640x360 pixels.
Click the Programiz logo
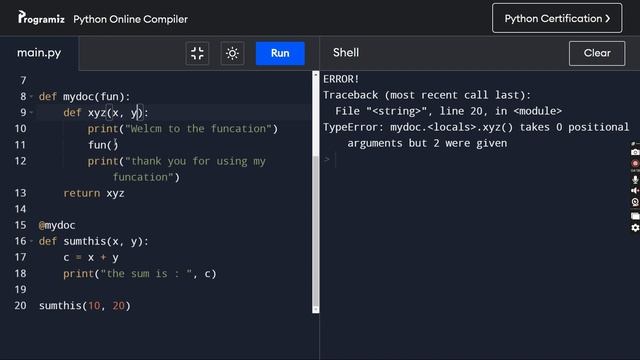(41, 18)
